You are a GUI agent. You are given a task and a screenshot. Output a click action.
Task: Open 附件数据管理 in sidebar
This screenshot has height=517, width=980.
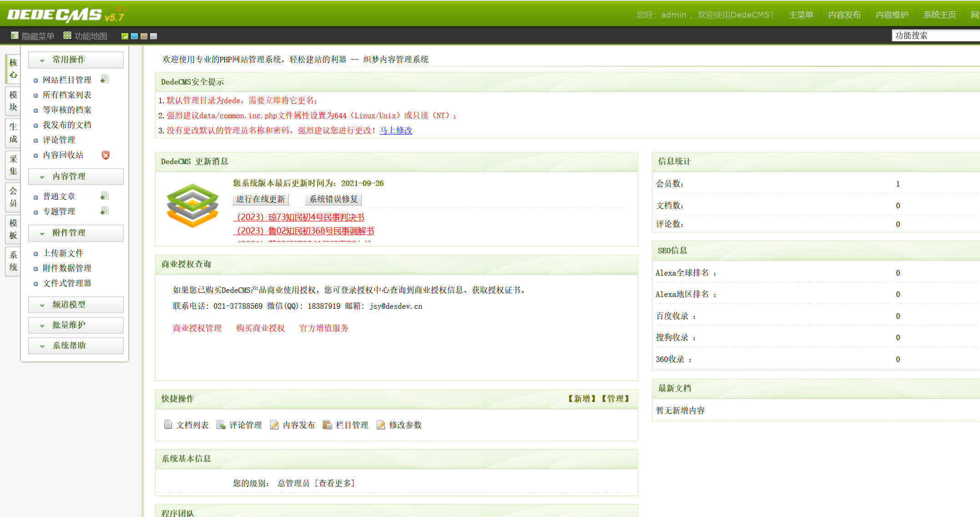67,268
